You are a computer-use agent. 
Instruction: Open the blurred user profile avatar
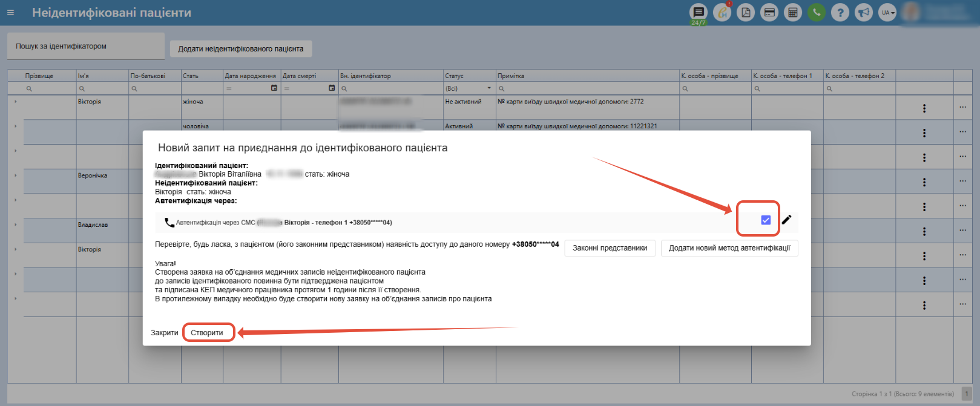(x=911, y=12)
